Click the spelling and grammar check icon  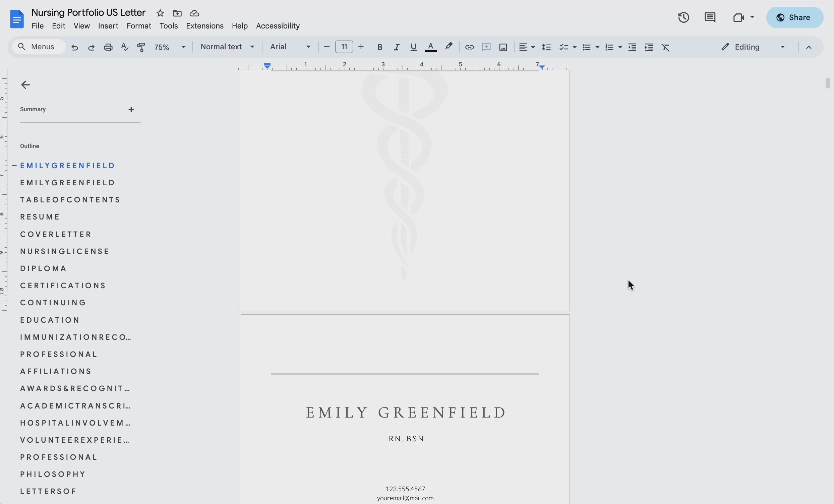tap(125, 47)
